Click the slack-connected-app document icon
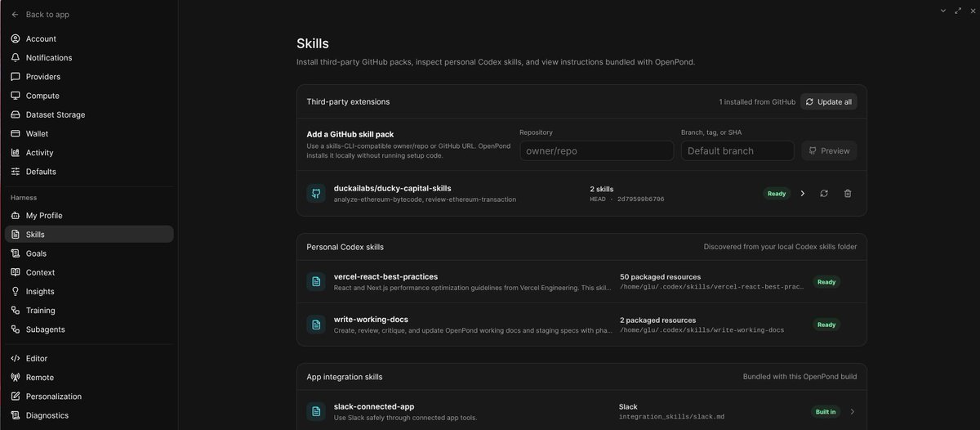 pos(316,411)
